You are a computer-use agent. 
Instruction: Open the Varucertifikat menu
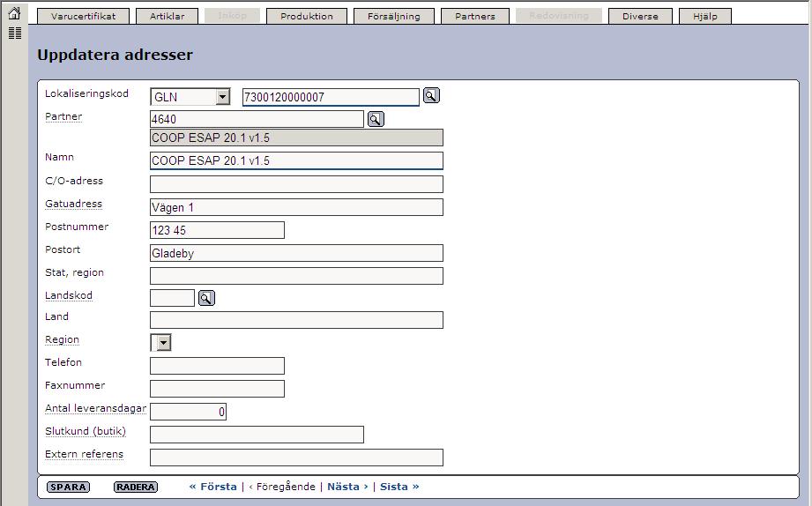(84, 16)
